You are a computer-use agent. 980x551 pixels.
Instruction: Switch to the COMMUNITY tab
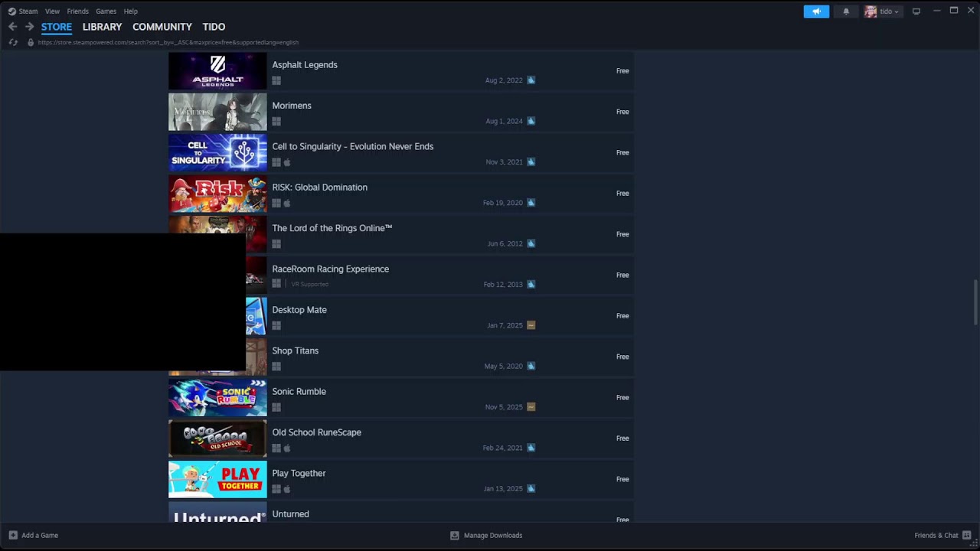[162, 27]
